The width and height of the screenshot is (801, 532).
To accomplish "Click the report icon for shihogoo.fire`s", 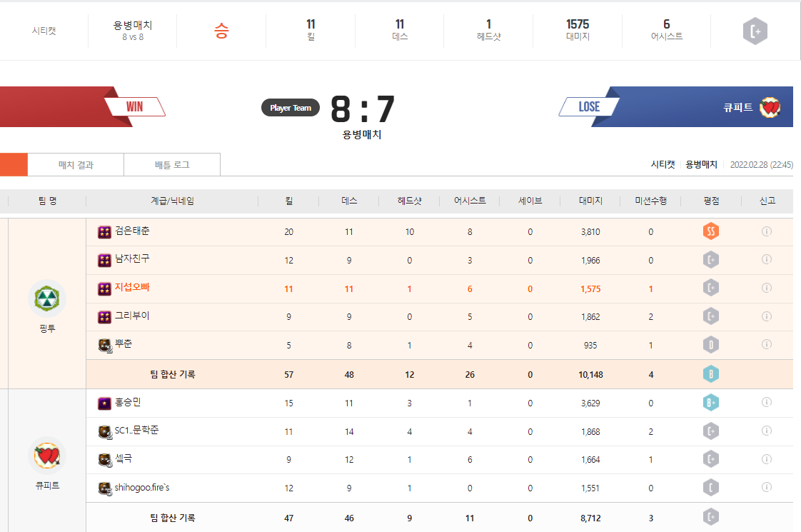I will click(767, 487).
